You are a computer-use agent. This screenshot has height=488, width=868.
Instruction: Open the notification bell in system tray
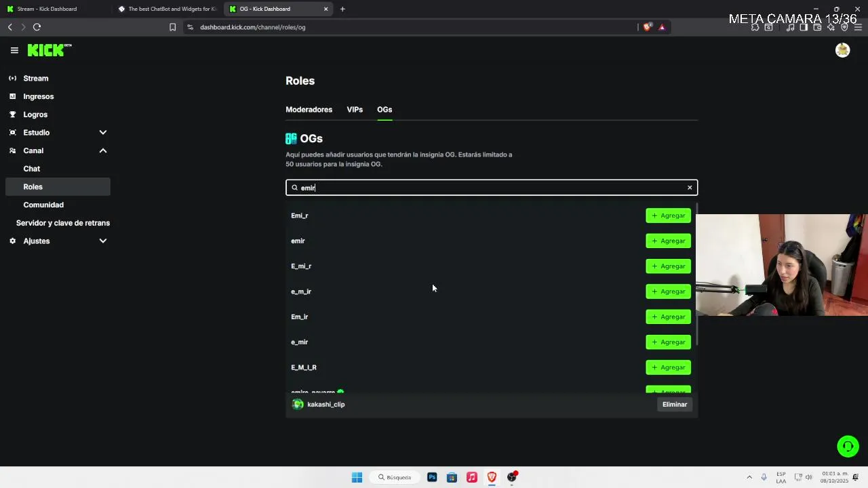(856, 477)
